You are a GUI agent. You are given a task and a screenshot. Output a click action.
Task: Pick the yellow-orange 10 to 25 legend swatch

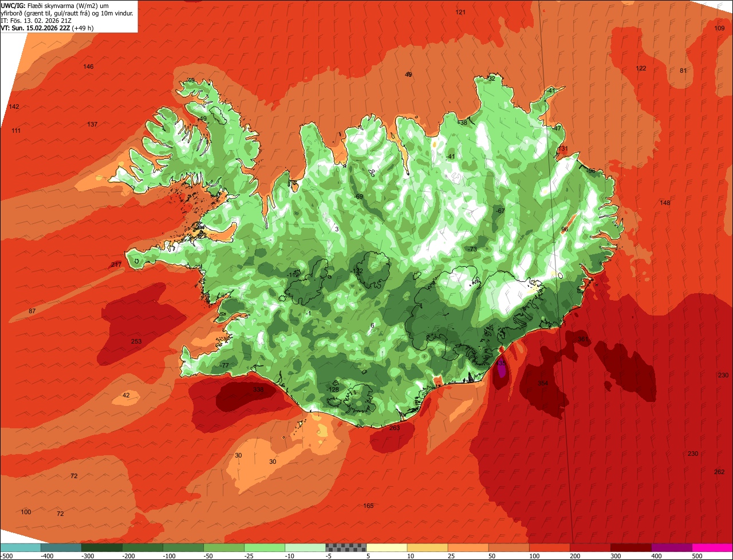click(427, 547)
